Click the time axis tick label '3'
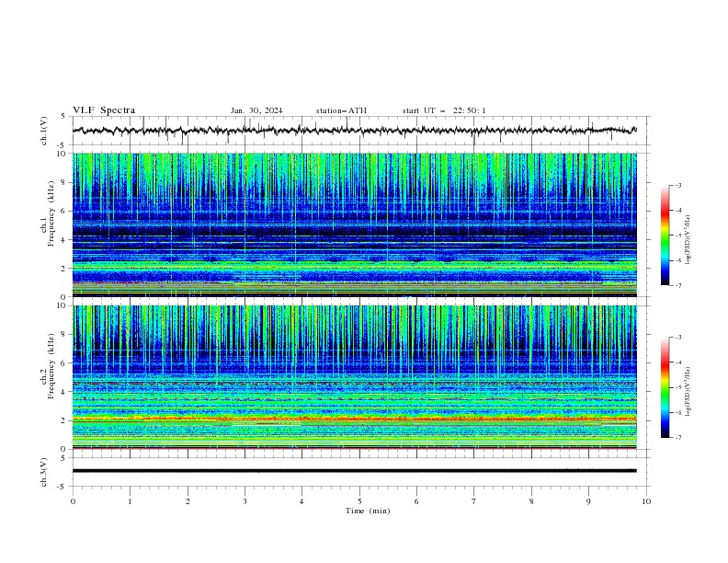 coord(245,501)
